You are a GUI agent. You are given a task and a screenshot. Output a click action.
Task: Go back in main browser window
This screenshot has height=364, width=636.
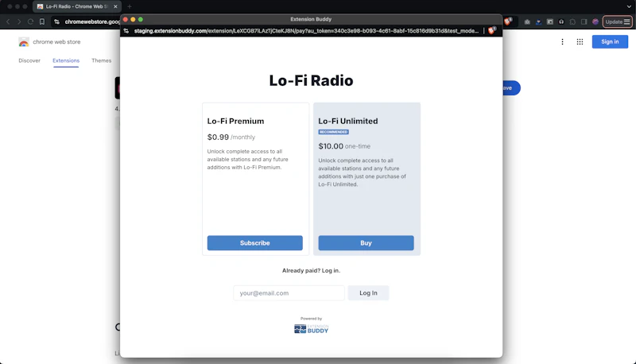coord(8,22)
